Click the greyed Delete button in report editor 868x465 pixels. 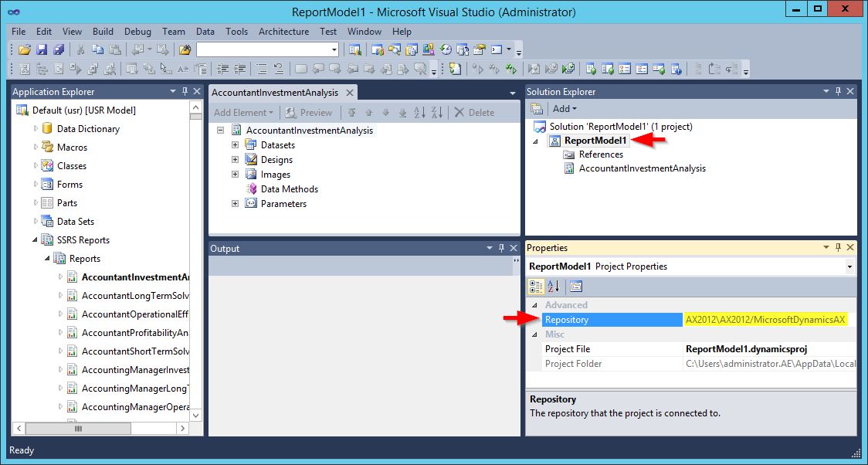click(474, 112)
